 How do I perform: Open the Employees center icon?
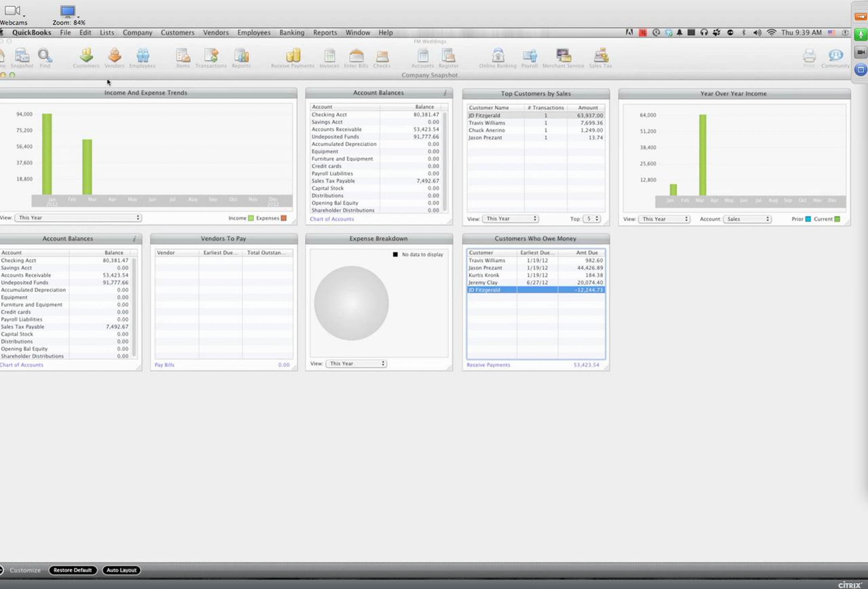tap(142, 58)
